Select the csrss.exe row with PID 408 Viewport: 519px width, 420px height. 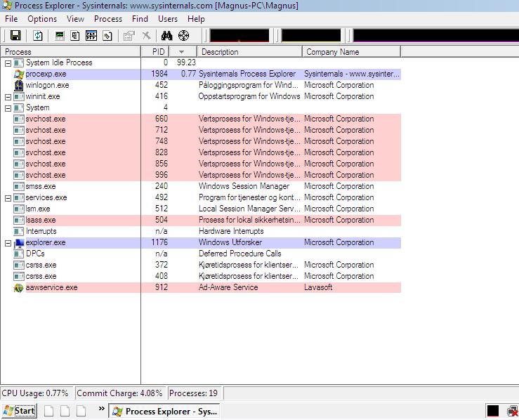201,277
